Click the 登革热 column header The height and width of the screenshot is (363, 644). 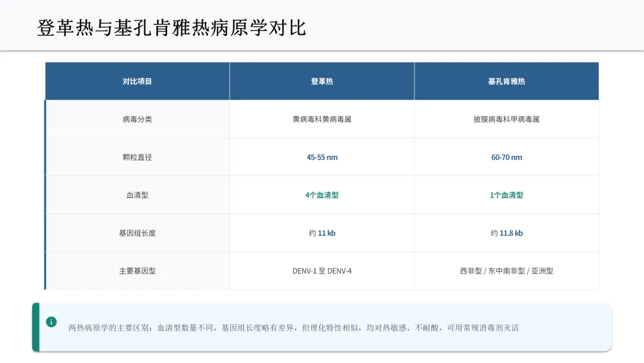tap(322, 81)
